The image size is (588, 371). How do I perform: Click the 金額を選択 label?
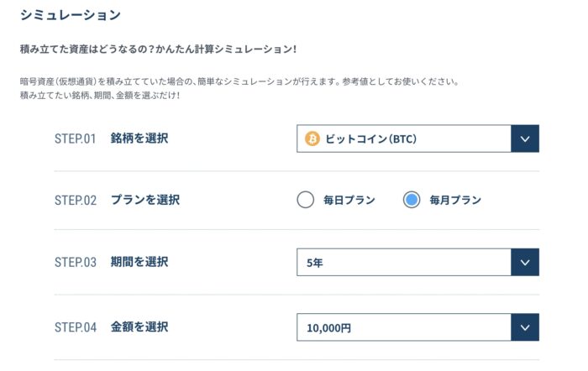139,327
